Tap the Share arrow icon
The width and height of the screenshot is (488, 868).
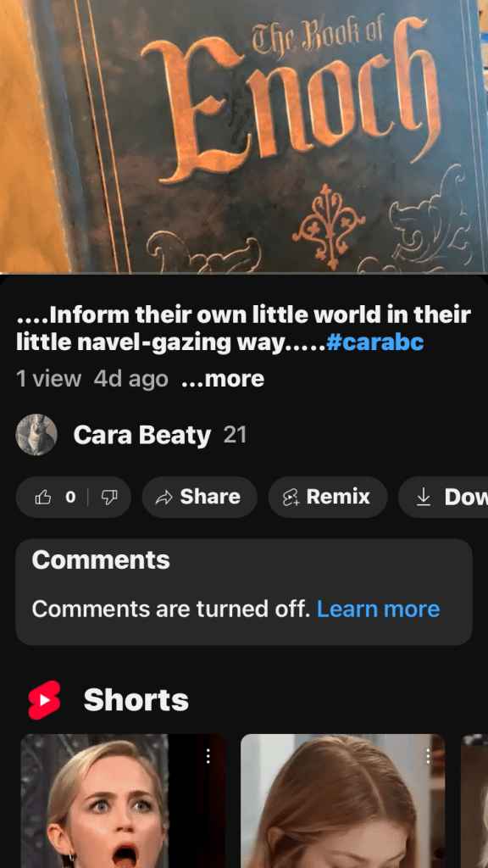[164, 498]
